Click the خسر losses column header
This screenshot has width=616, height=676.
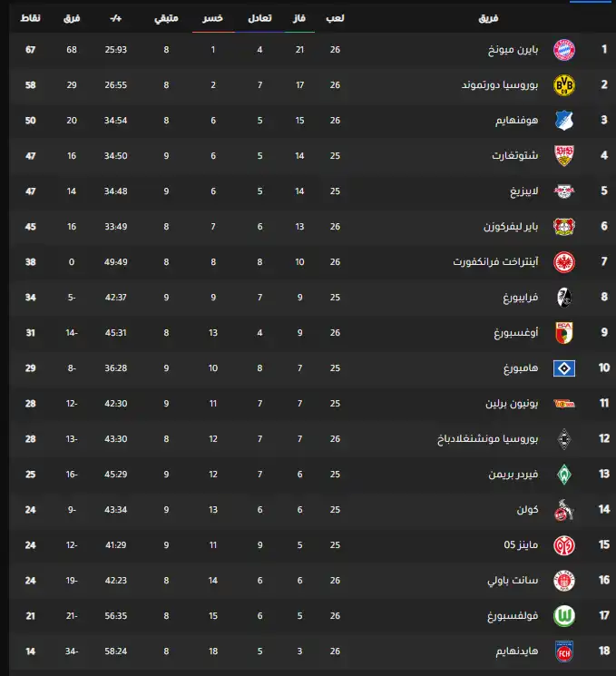pyautogui.click(x=213, y=18)
